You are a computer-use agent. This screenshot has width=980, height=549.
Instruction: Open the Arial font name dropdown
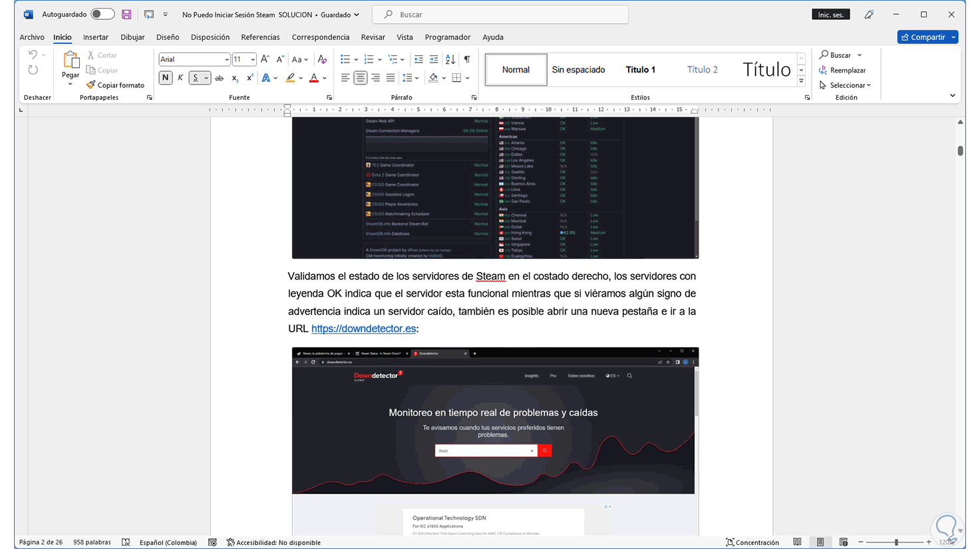[227, 59]
